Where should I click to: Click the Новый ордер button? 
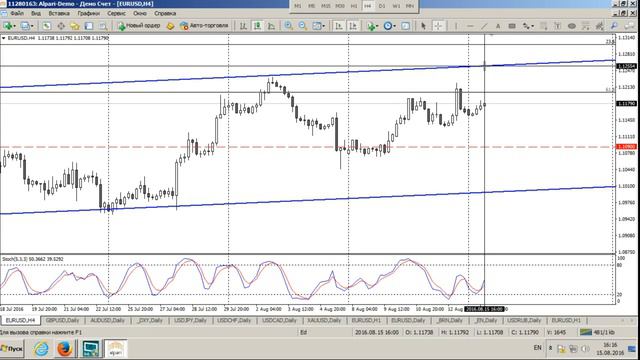click(x=139, y=26)
